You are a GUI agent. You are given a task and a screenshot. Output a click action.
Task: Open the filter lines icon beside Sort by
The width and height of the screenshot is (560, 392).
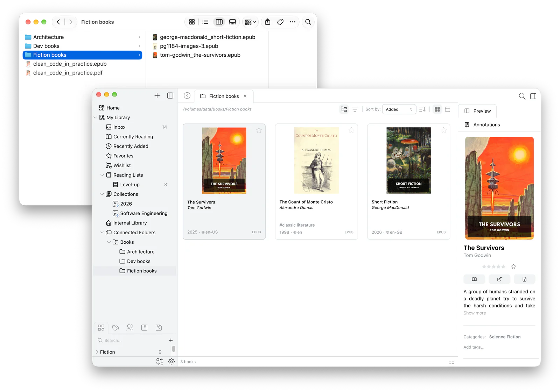(x=355, y=109)
